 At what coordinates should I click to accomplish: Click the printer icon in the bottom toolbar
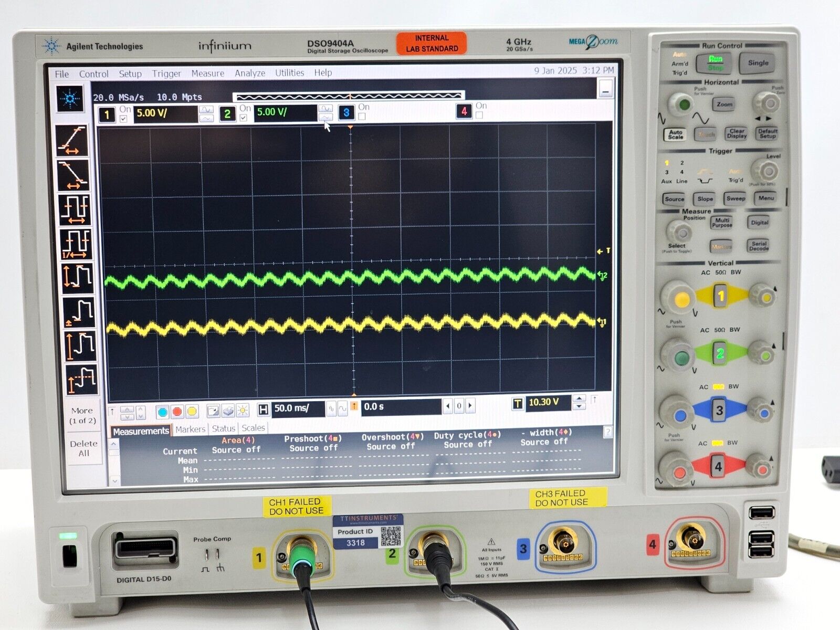[229, 411]
